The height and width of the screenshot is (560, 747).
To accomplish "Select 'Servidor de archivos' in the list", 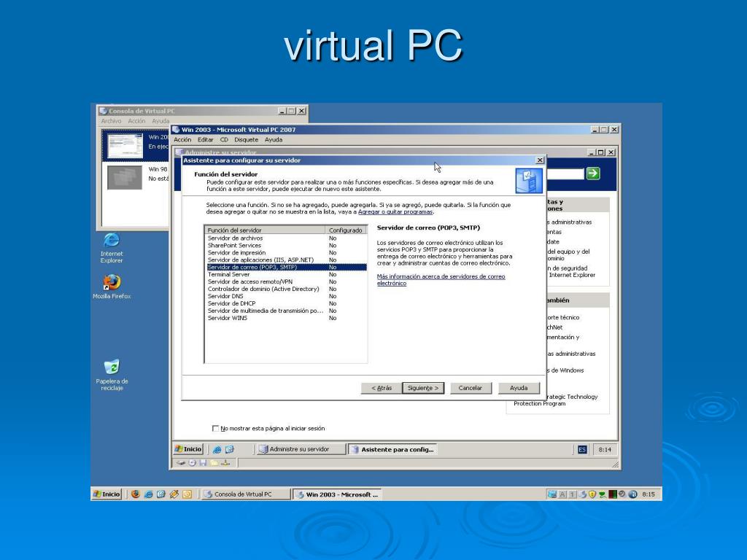I will click(x=286, y=238).
